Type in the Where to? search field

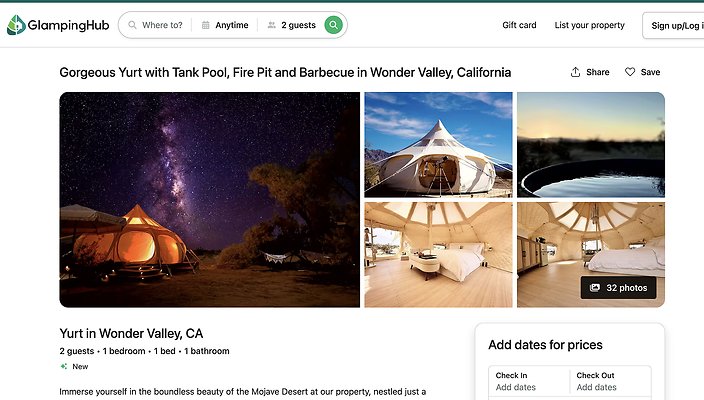[x=162, y=25]
